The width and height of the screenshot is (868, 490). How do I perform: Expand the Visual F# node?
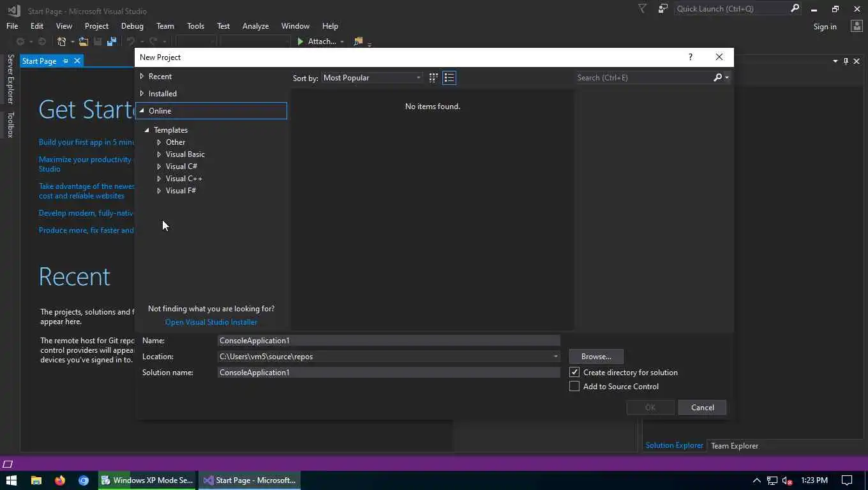point(159,191)
